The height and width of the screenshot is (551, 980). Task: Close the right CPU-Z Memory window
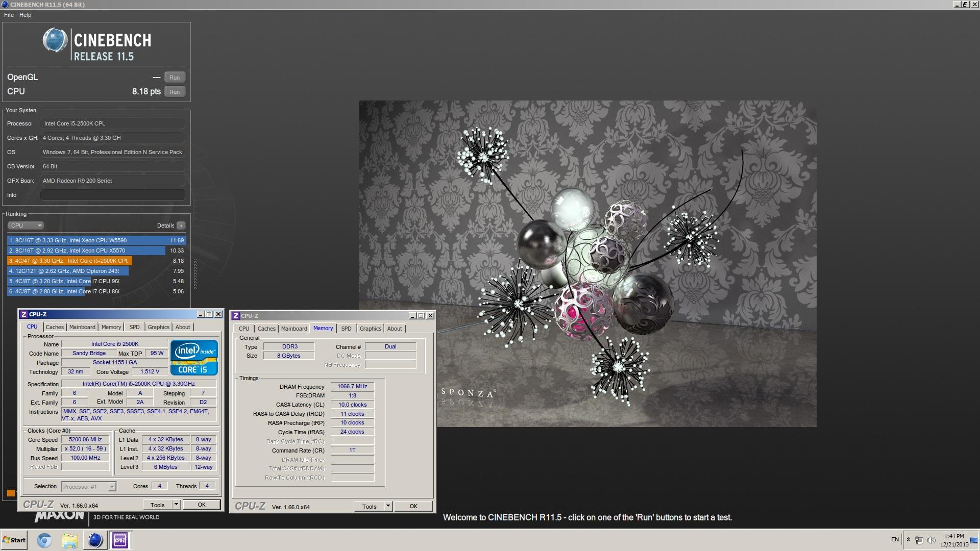[x=430, y=316]
